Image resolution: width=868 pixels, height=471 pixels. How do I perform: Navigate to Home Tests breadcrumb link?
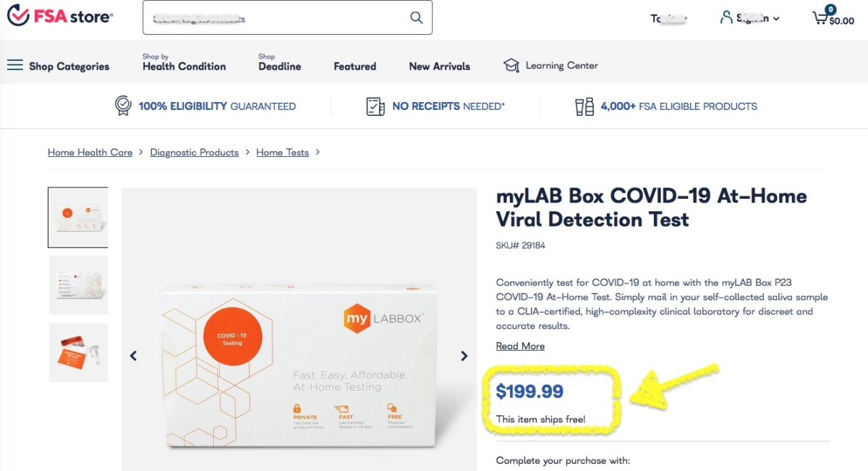(x=282, y=152)
